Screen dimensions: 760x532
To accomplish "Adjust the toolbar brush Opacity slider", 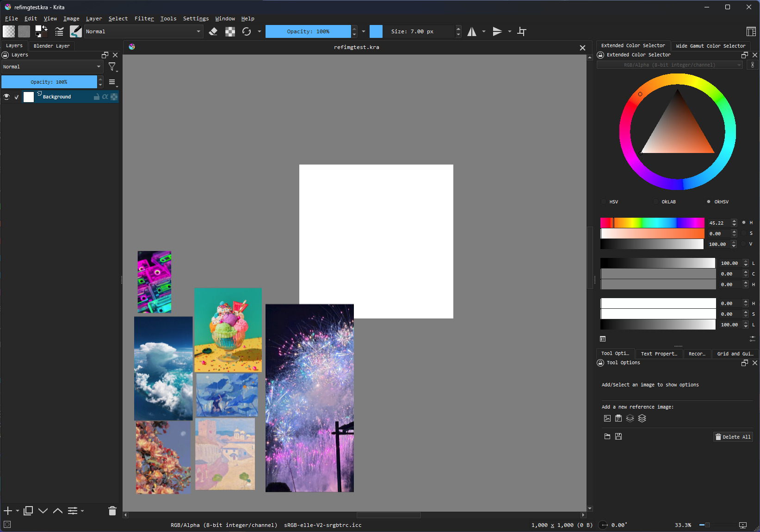I will [308, 31].
